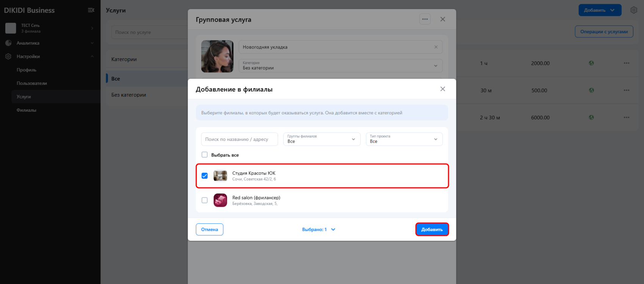Open the Группы филиалов dropdown
The height and width of the screenshot is (284, 644).
(322, 139)
